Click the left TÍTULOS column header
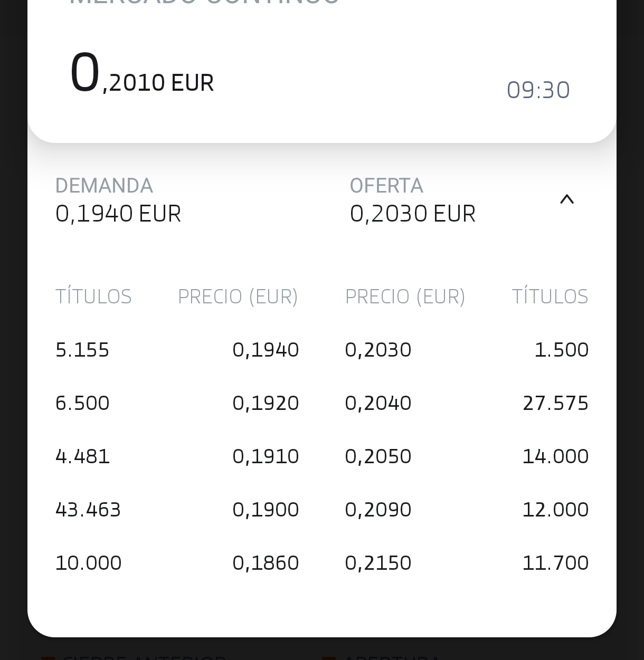 [x=93, y=296]
